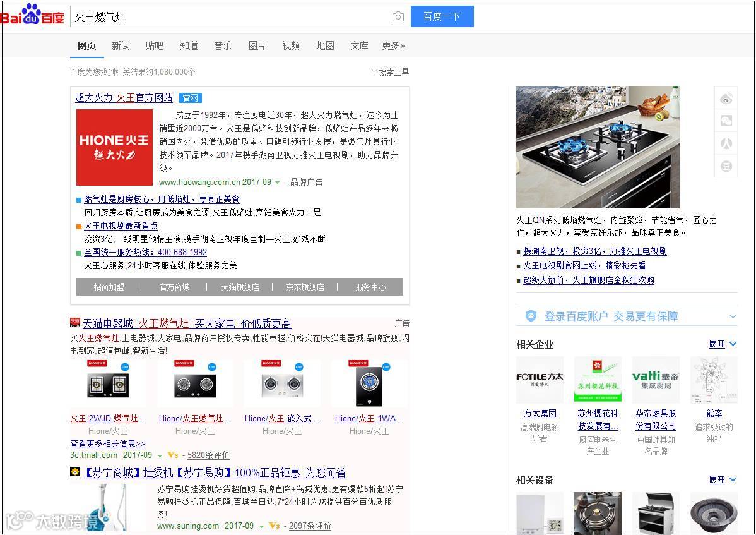Click 查看更多相关信息>> link
The image size is (756, 535).
pos(107,443)
